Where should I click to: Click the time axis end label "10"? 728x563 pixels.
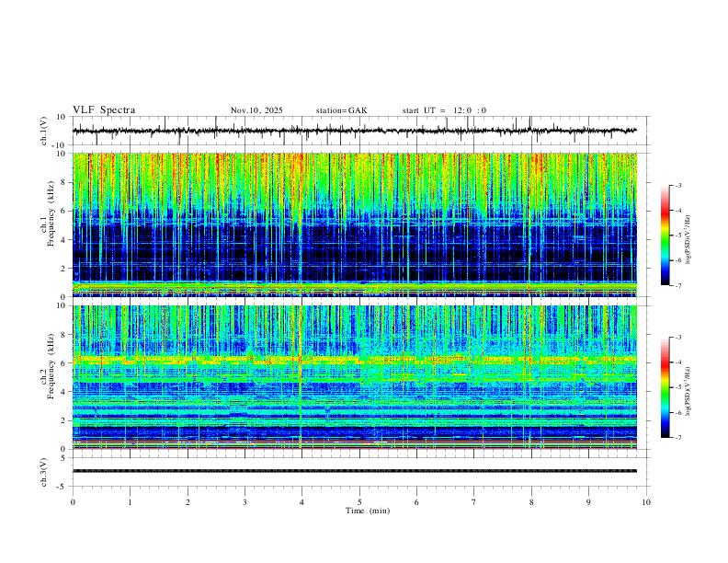pos(646,502)
